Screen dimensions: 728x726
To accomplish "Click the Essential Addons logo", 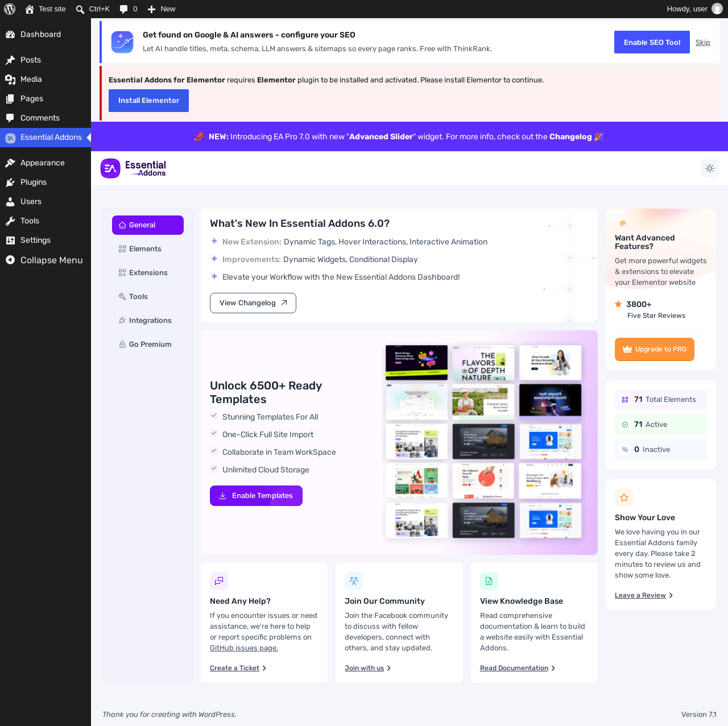I will coord(134,168).
